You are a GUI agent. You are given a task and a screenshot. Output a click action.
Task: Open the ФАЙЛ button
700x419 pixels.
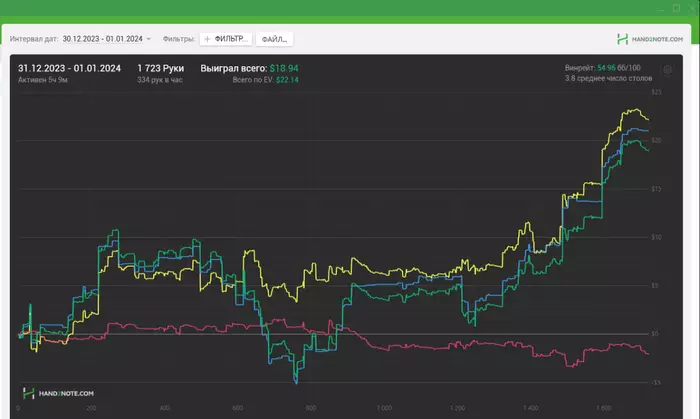(x=275, y=39)
